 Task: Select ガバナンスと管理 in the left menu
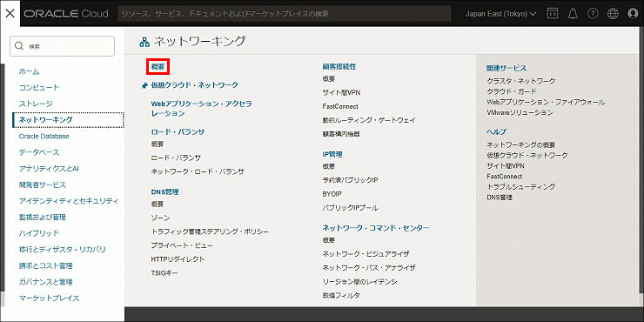point(45,282)
